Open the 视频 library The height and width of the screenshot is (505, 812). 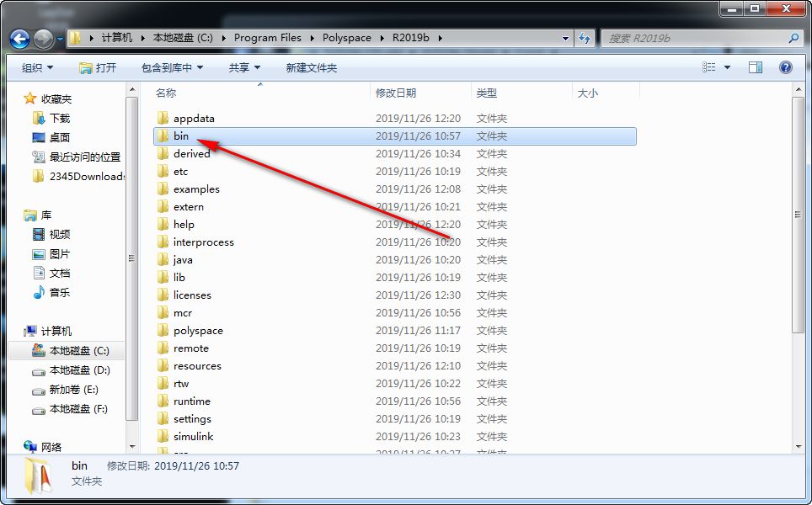59,234
